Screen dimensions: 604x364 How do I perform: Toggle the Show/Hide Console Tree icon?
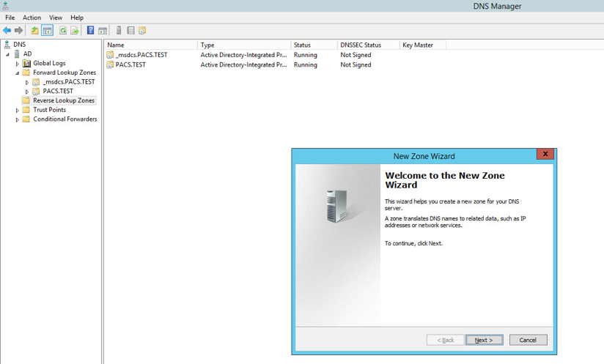(47, 31)
